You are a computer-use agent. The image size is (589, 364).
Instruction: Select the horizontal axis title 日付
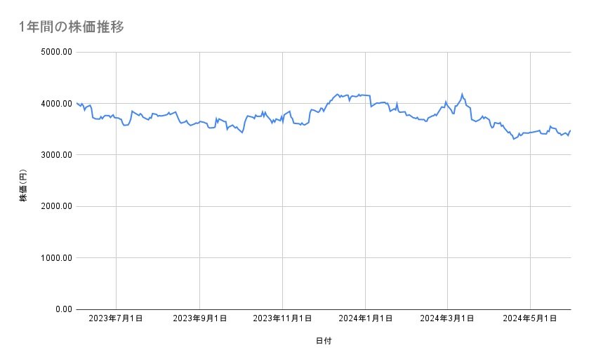coord(324,341)
